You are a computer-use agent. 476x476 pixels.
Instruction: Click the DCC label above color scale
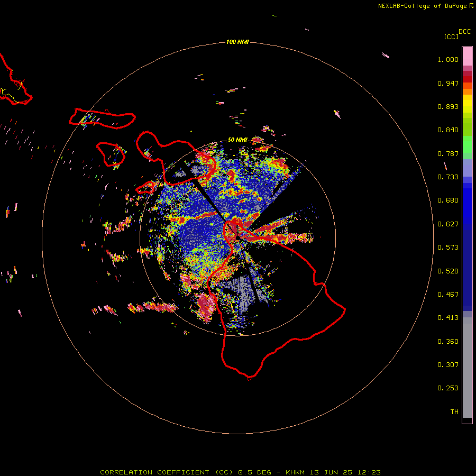click(465, 32)
